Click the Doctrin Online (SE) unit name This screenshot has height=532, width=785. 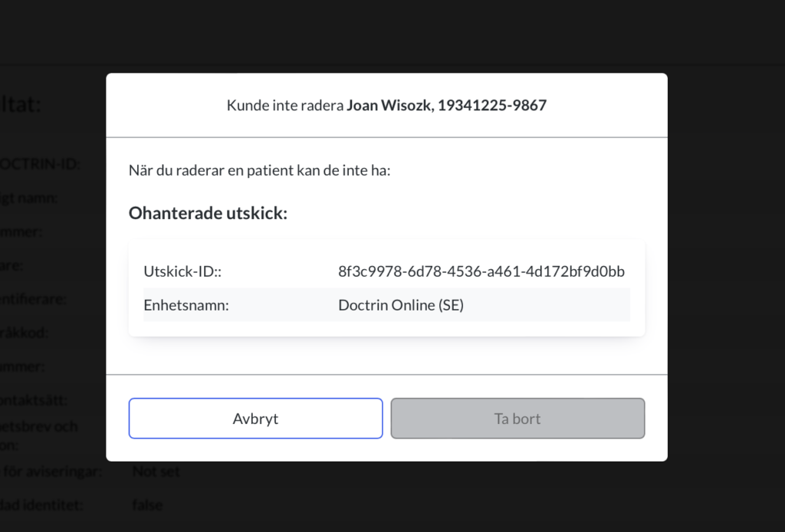[401, 305]
